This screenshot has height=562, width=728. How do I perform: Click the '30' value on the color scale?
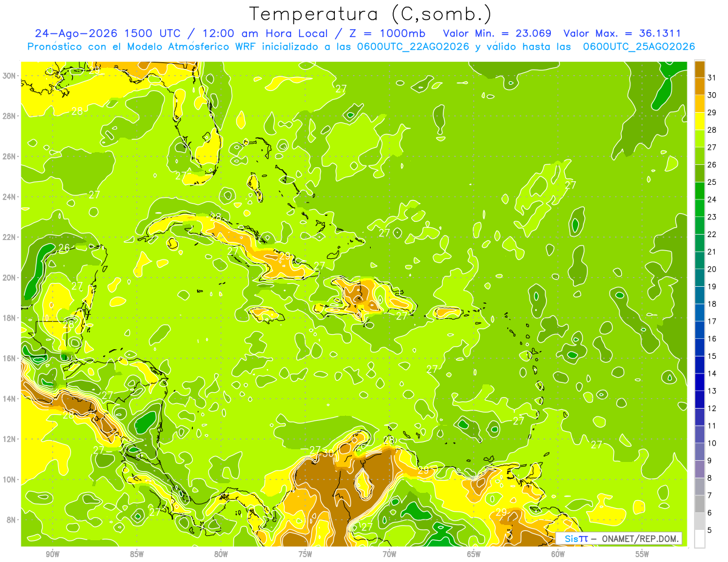point(712,95)
